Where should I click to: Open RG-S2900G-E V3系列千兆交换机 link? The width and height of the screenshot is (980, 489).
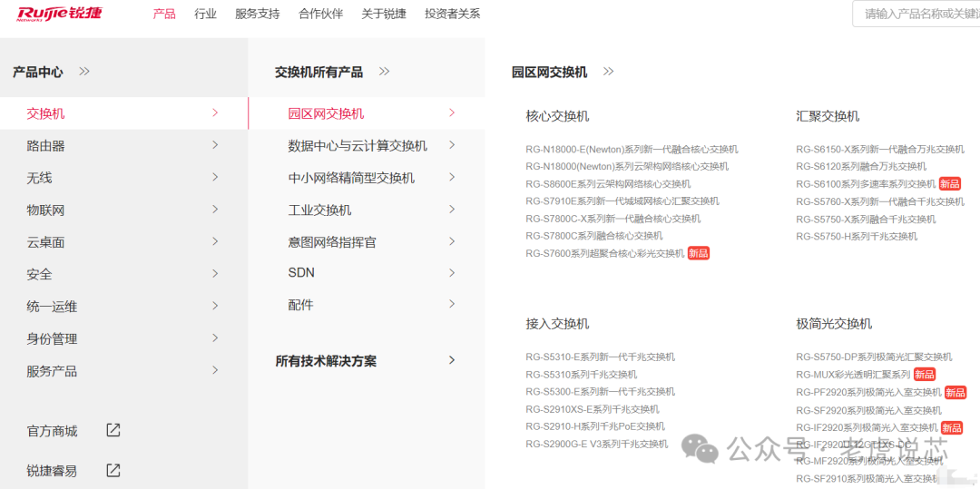(x=597, y=444)
